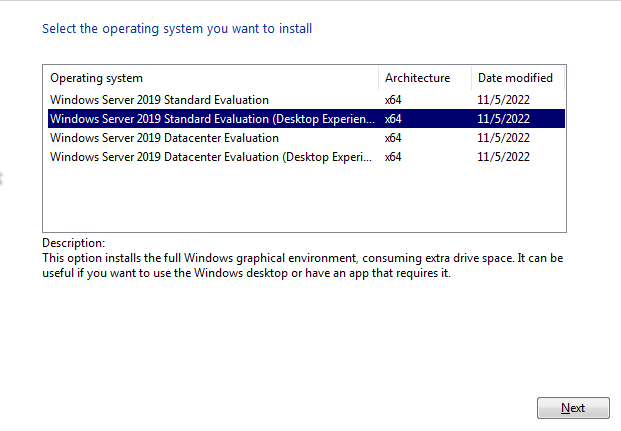Click 11/5/2022 date in Datacenter Evaluation row
621x431 pixels.
pos(503,138)
